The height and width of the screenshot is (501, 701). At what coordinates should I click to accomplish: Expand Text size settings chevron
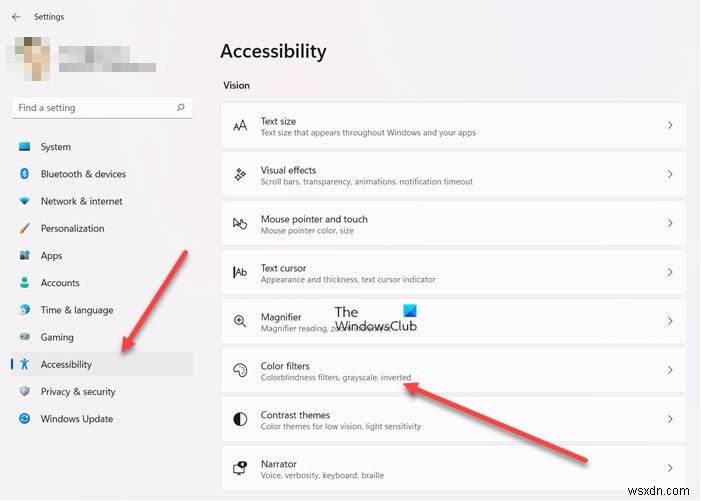coord(670,126)
